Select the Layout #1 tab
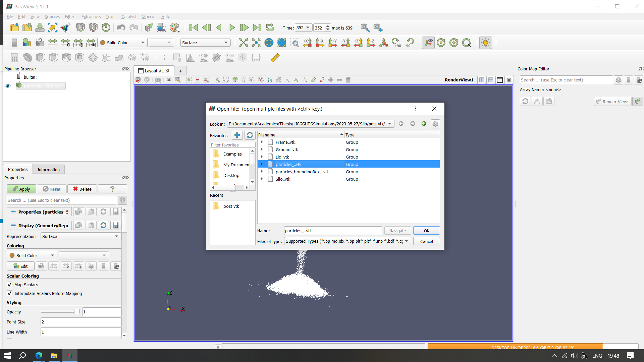Screen dimensions: 644x362 point(154,71)
